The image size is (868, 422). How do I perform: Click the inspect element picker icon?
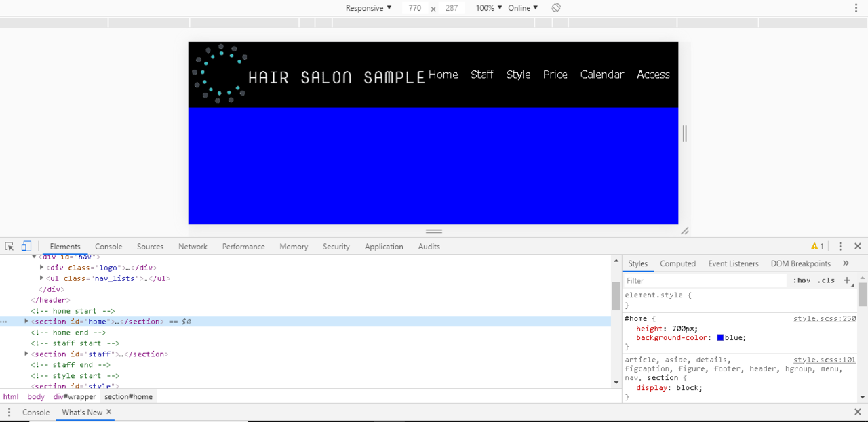click(9, 247)
